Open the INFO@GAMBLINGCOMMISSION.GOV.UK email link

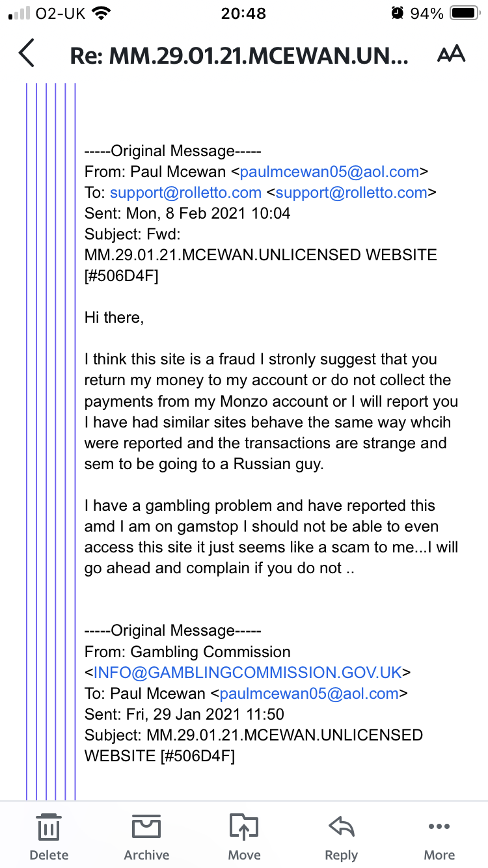pos(248,673)
